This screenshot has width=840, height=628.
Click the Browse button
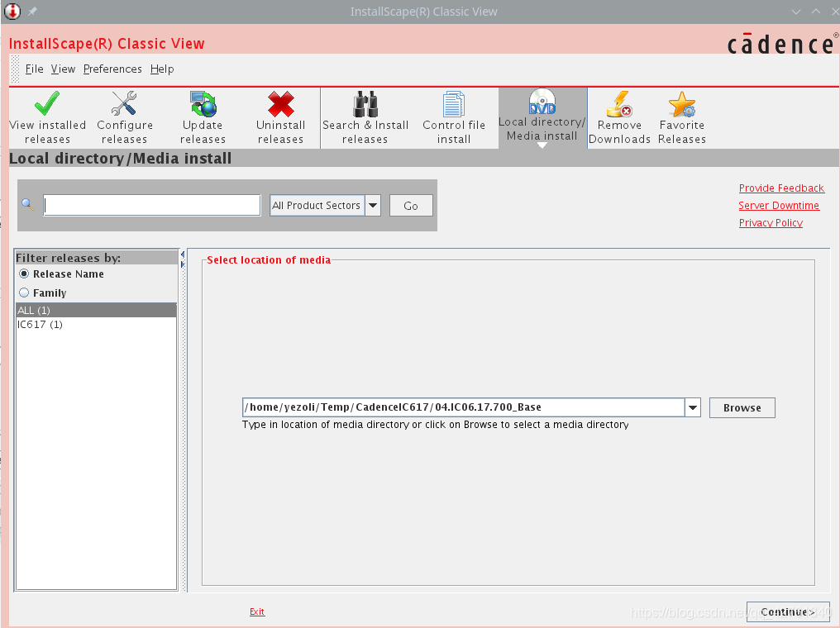point(742,407)
